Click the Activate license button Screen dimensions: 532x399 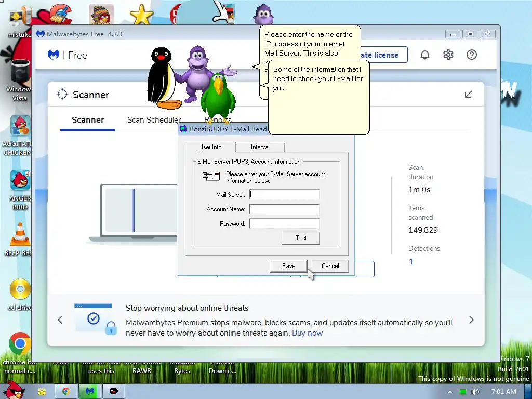pos(384,55)
